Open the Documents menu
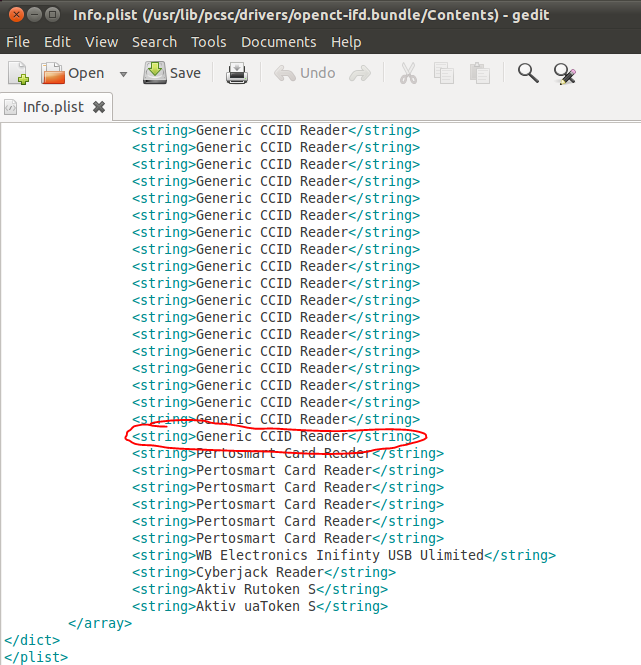The image size is (641, 665). pos(276,42)
